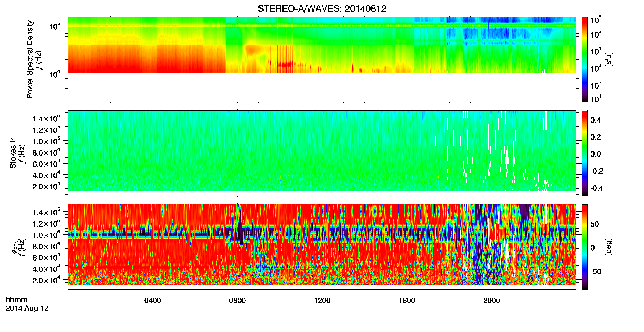Click the 0.0 label on Stokes colorbar
Image resolution: width=644 pixels, height=332 pixels.
595,154
